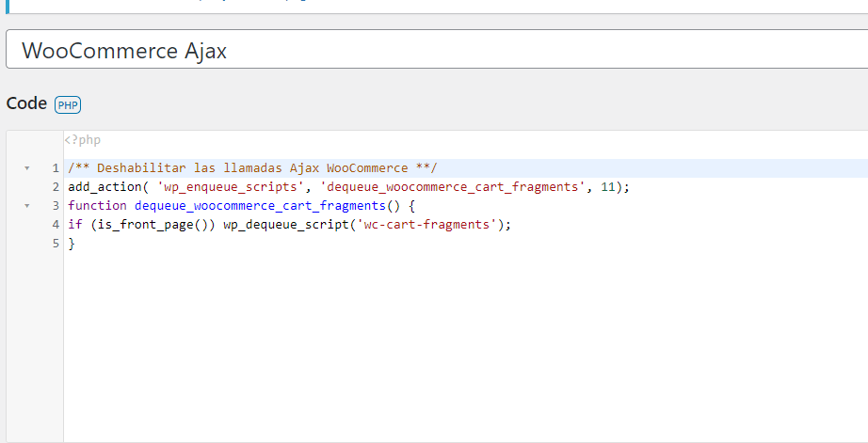
Task: Select line number 4 in gutter
Action: (x=56, y=225)
